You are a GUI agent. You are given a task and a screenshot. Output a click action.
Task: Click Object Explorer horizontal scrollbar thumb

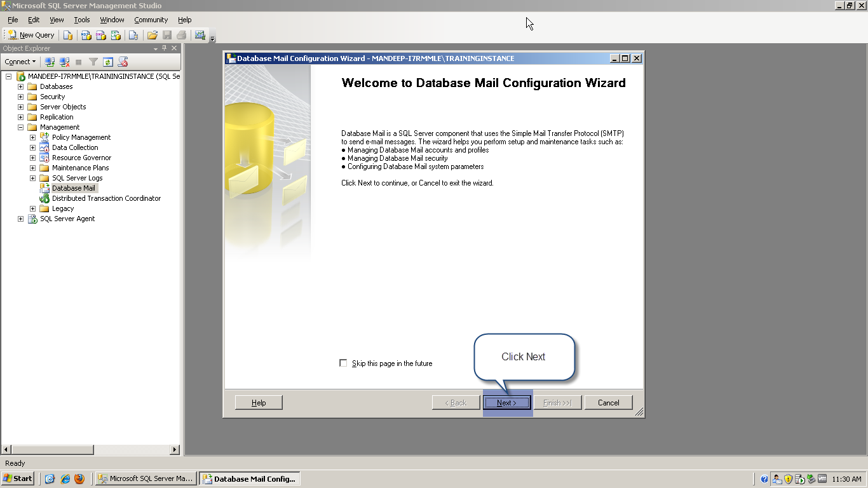[53, 450]
